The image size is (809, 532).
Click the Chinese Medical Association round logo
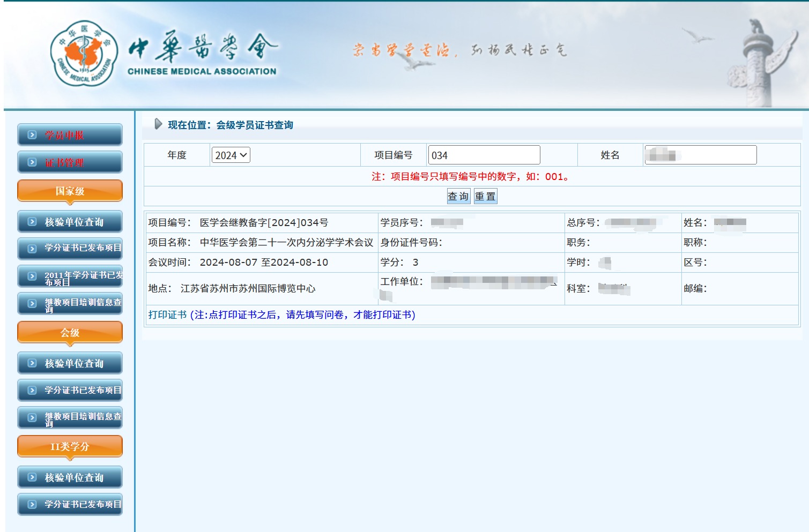[x=84, y=54]
